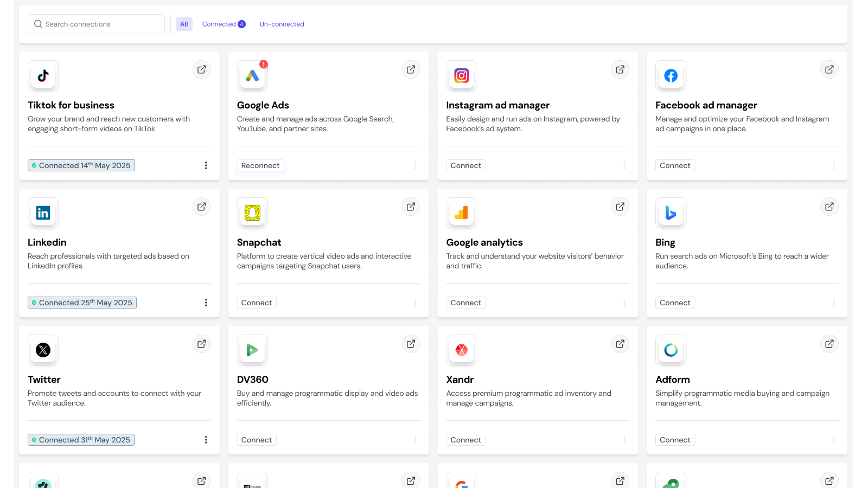Click the Xandr platform icon
The height and width of the screenshot is (488, 868).
coord(461,350)
